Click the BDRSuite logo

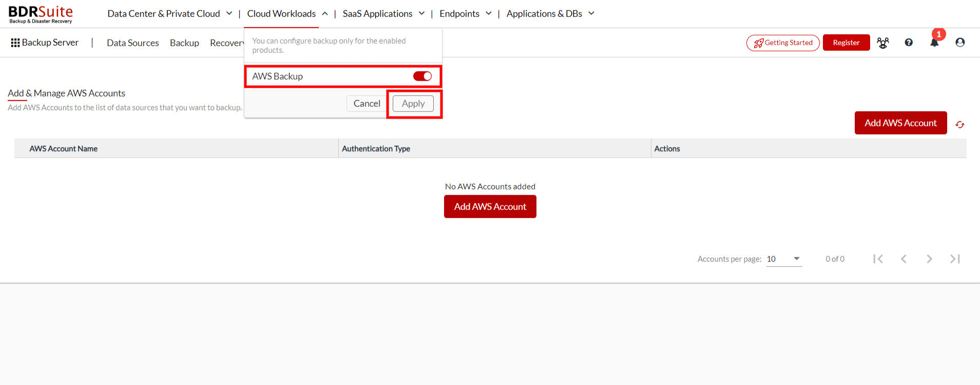pos(41,14)
